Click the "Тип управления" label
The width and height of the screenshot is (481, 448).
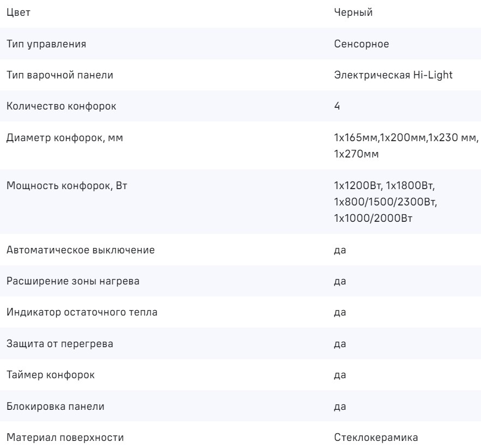[46, 44]
